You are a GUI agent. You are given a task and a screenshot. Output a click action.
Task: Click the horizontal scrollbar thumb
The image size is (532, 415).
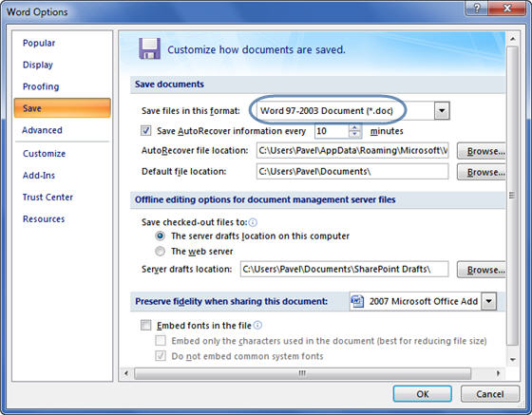point(303,373)
